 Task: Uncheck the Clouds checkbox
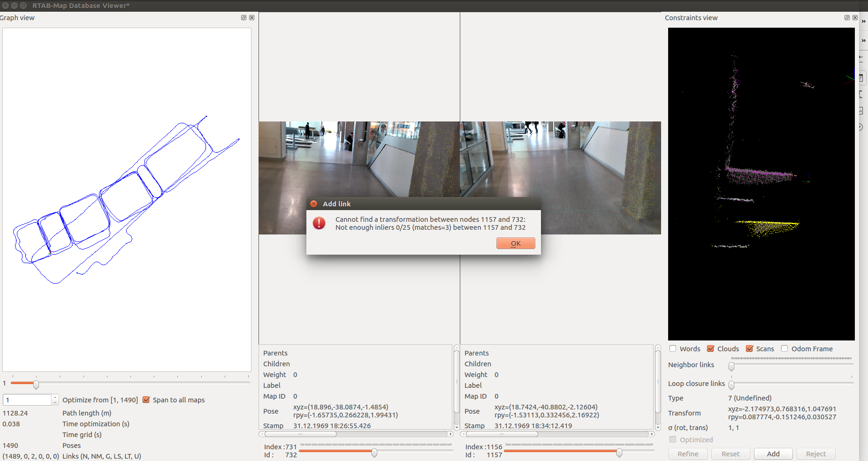(x=710, y=348)
